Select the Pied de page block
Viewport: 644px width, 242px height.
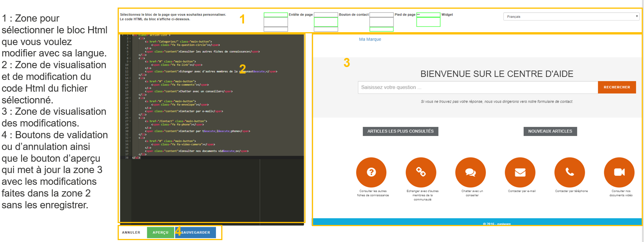click(381, 22)
